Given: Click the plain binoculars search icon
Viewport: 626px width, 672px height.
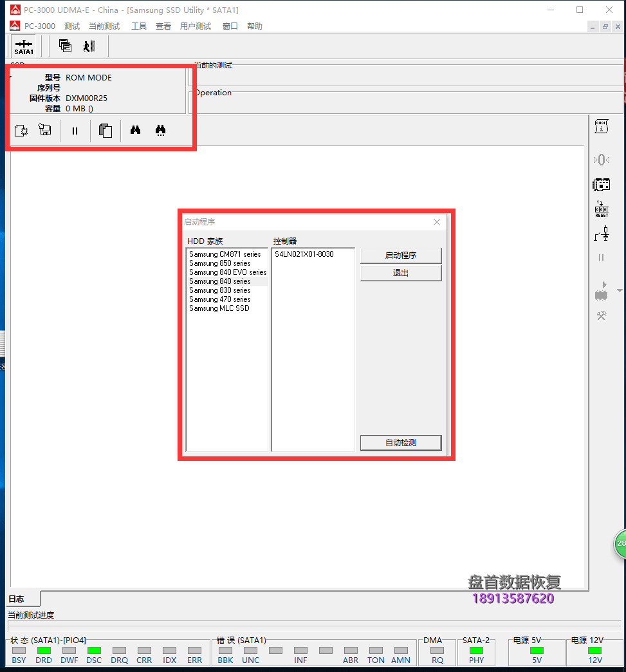Looking at the screenshot, I should tap(135, 130).
